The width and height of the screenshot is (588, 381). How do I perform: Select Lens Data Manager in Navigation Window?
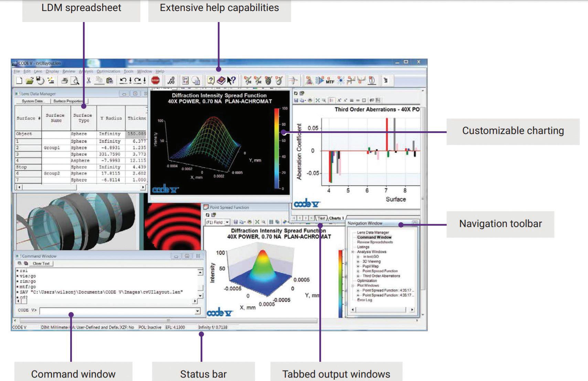tap(373, 233)
